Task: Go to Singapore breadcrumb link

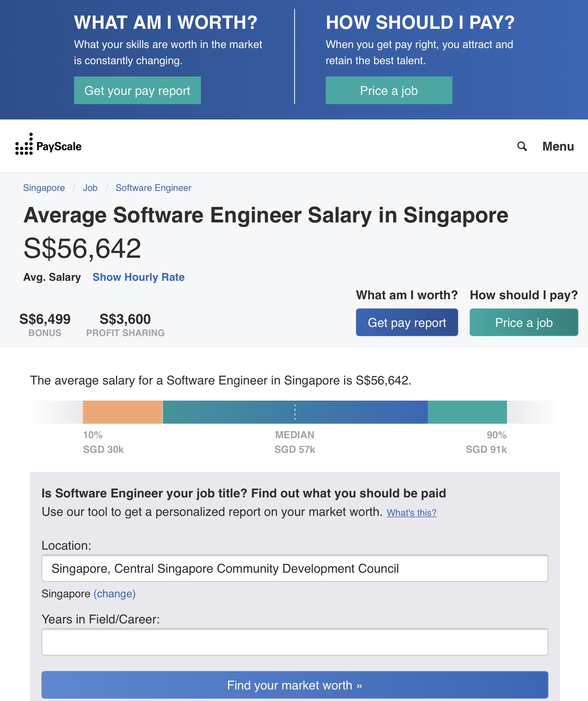Action: pos(44,188)
